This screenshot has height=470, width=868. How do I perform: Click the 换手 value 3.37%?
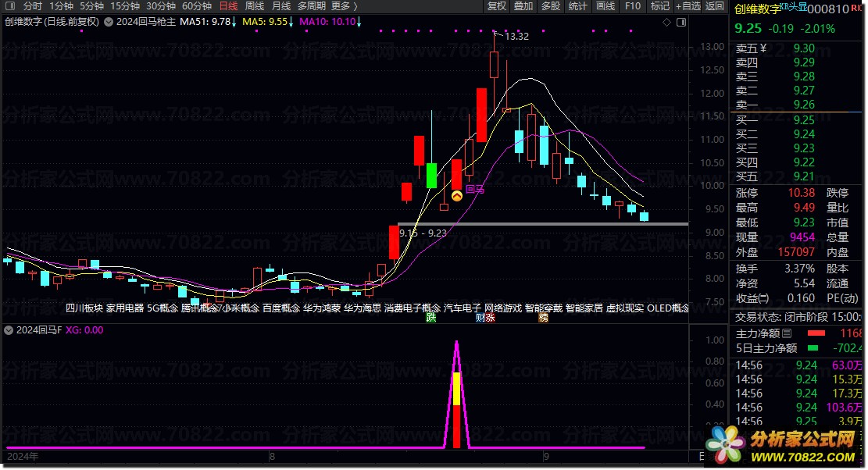coord(799,269)
